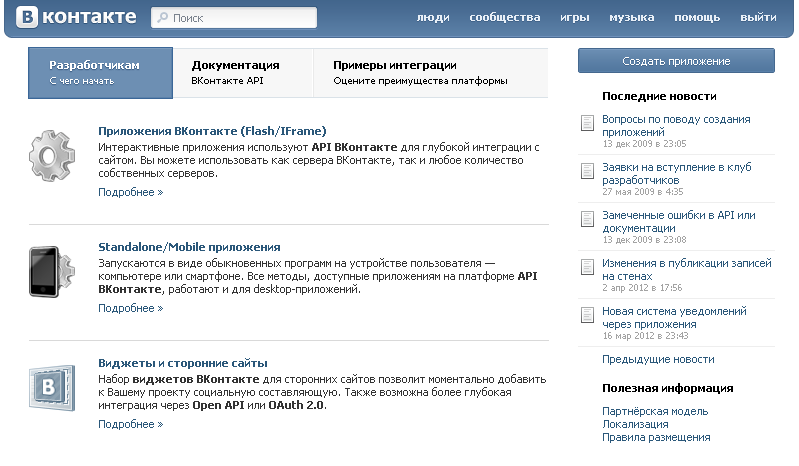Image resolution: width=799 pixels, height=466 pixels.
Task: Open news Новая система уведомлений через приложения
Action: click(674, 317)
